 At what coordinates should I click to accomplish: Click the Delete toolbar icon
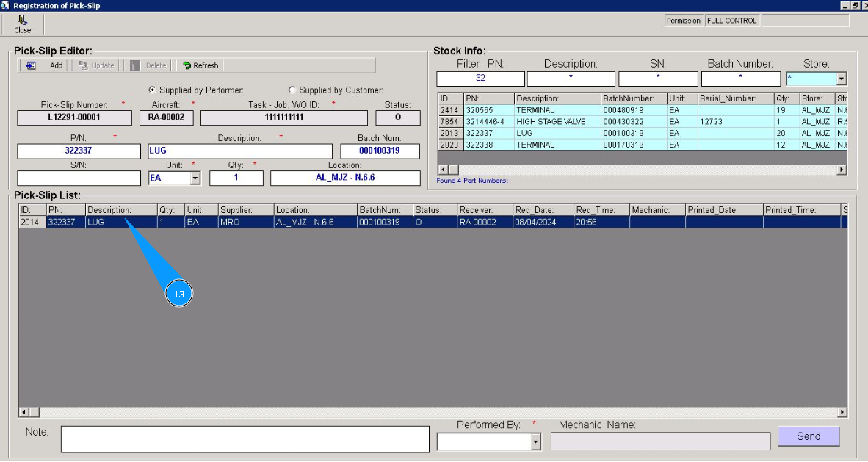click(135, 65)
